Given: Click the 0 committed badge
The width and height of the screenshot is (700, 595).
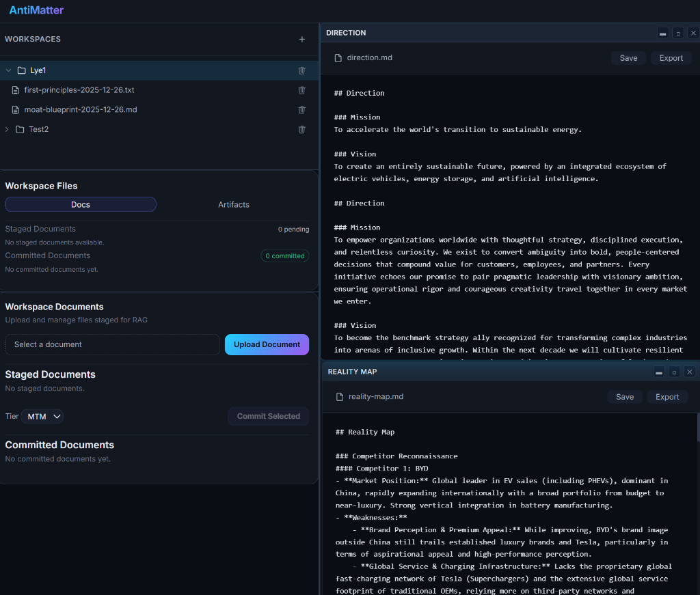Looking at the screenshot, I should pos(284,255).
